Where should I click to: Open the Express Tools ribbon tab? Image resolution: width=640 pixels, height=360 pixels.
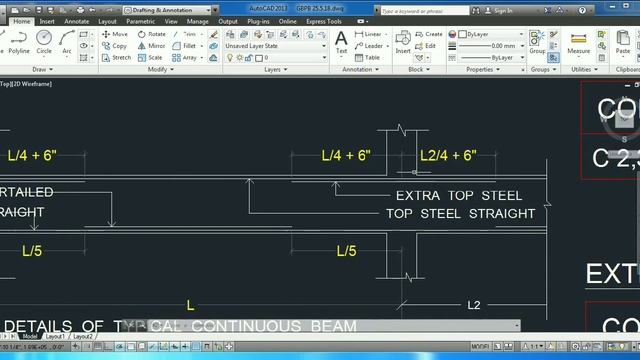(324, 21)
